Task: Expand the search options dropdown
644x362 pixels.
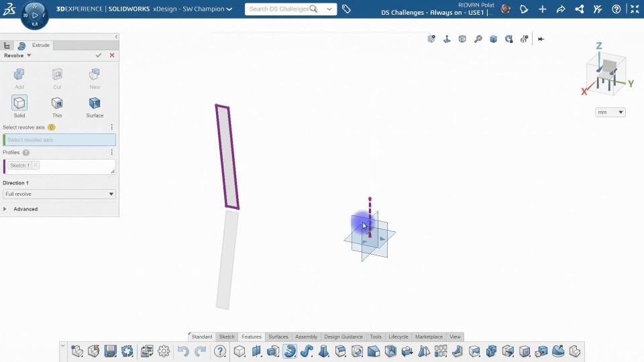Action: click(329, 9)
